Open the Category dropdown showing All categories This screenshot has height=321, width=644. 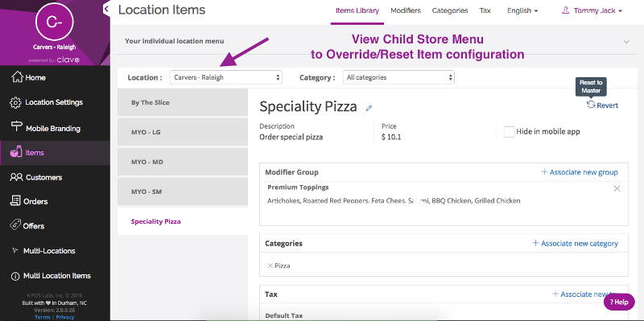[x=398, y=77]
